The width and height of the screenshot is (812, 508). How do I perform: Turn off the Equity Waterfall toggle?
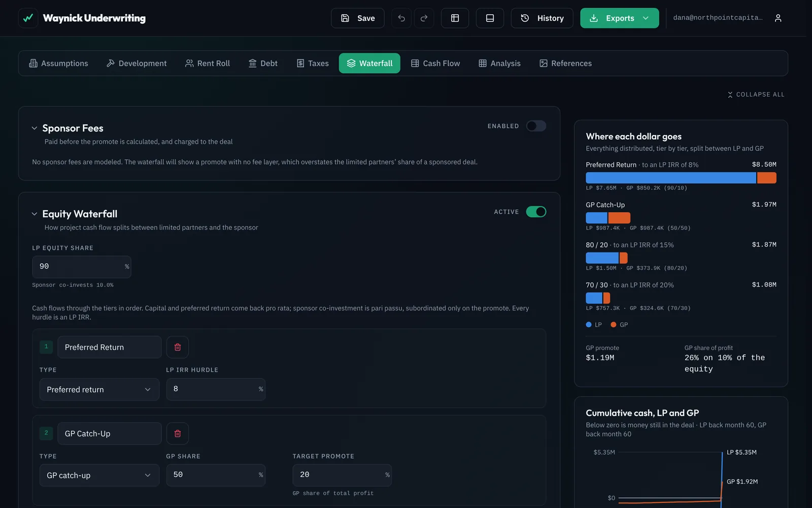tap(536, 212)
